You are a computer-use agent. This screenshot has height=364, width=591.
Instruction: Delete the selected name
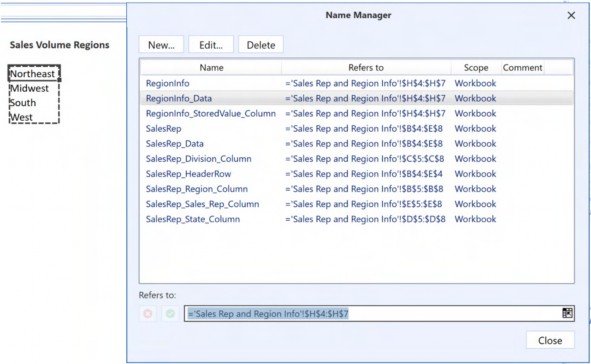tap(261, 45)
